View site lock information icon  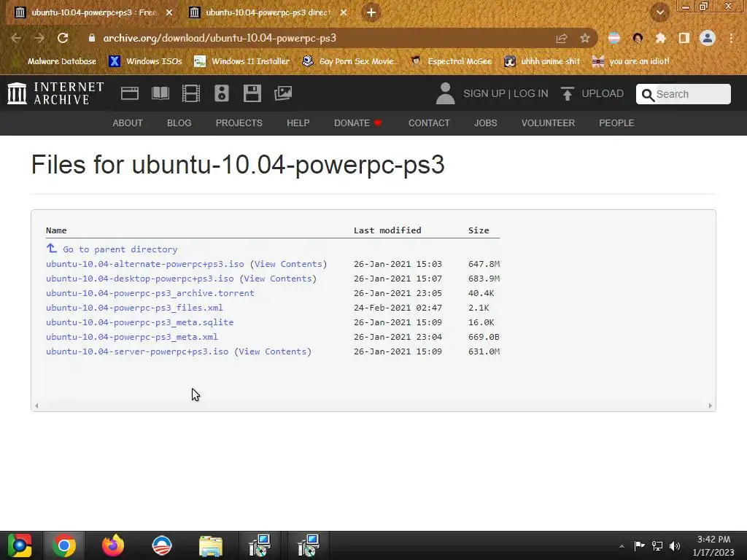click(92, 38)
